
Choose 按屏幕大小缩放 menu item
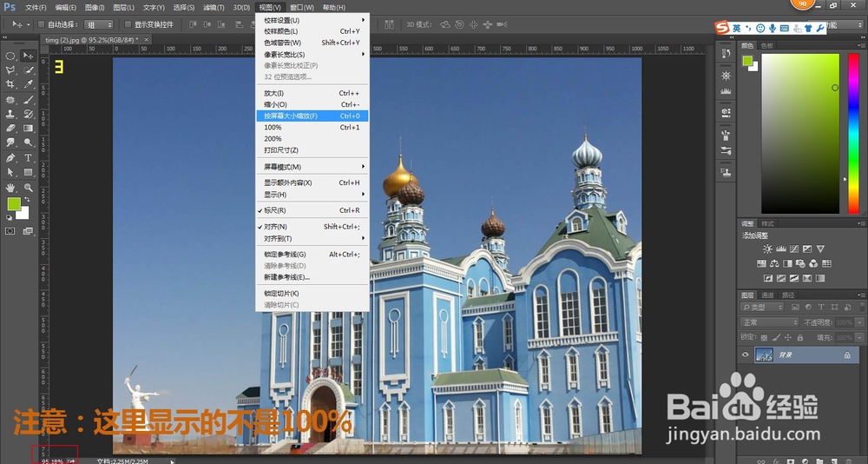[312, 116]
